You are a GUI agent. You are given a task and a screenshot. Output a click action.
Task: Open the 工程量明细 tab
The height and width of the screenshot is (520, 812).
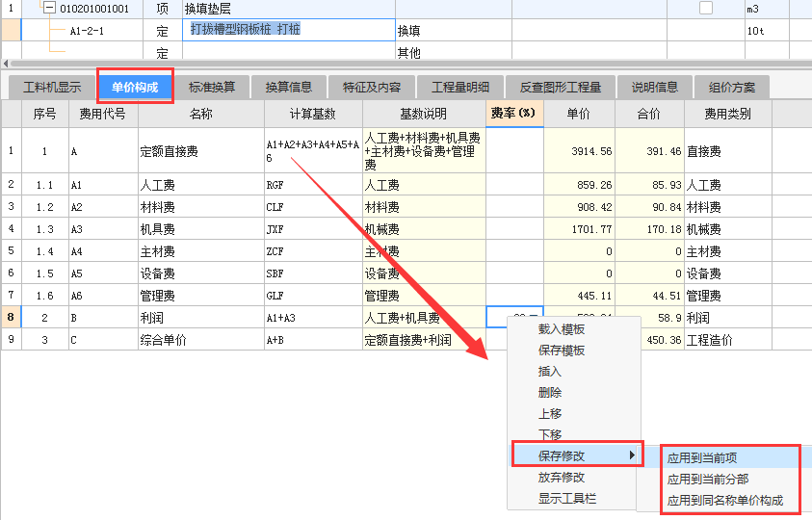(460, 87)
